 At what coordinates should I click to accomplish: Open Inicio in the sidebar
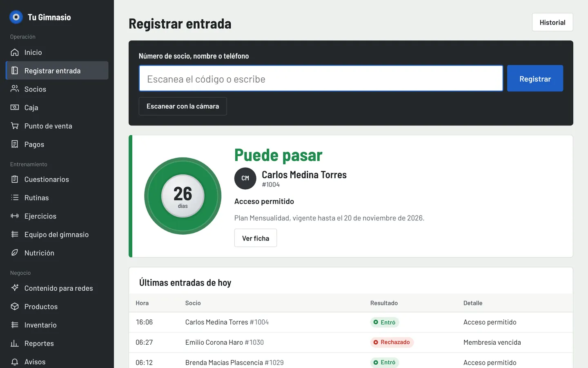(x=57, y=52)
